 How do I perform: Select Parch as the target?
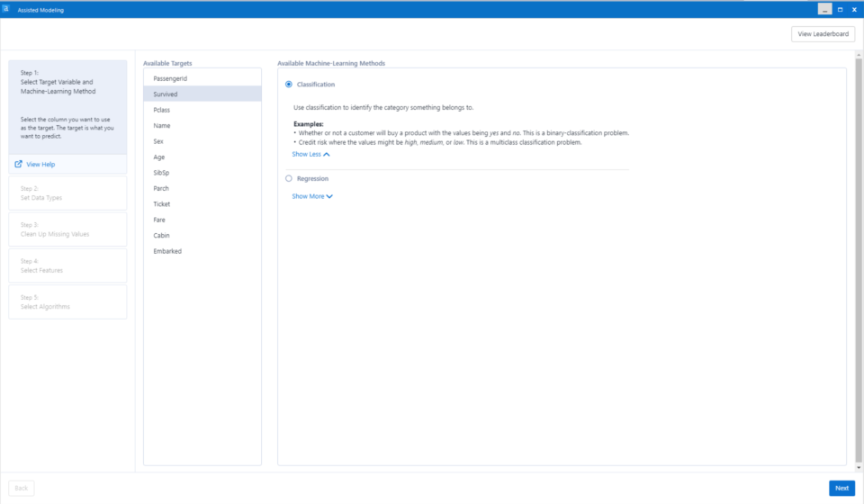(x=202, y=188)
